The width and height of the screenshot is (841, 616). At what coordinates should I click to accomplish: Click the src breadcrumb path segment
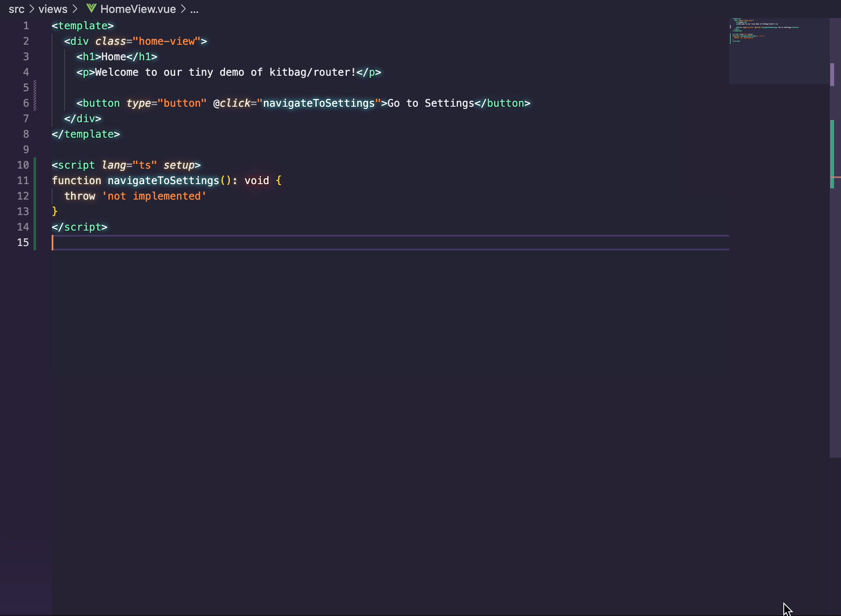(17, 9)
